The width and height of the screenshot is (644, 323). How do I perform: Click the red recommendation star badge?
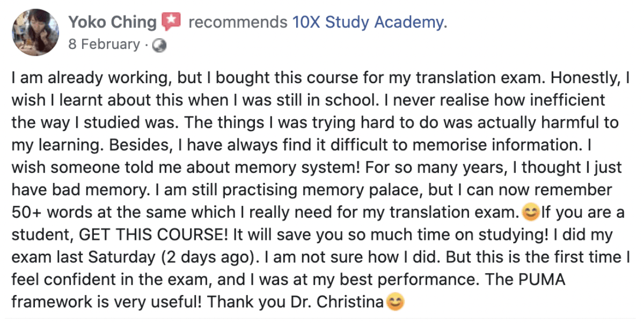tap(171, 23)
